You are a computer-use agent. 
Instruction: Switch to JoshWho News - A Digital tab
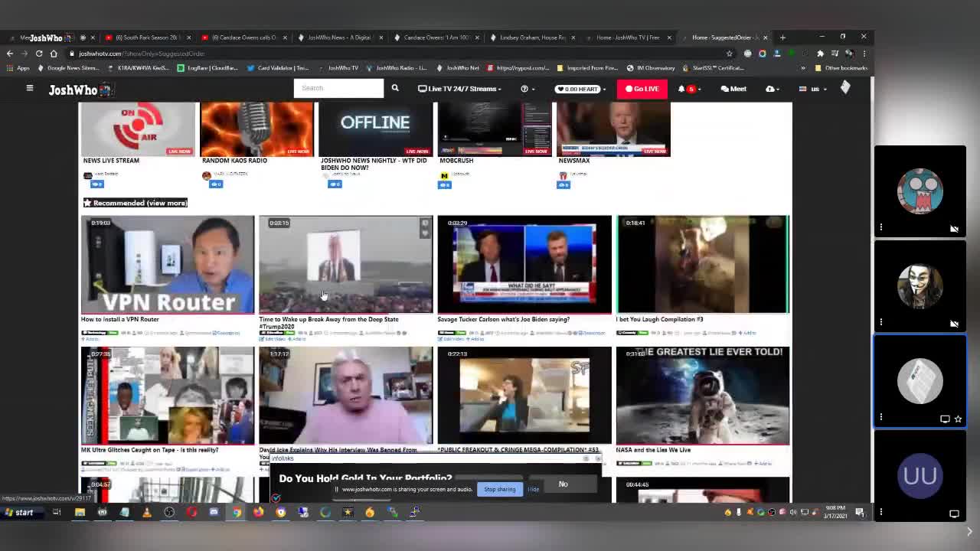[340, 37]
